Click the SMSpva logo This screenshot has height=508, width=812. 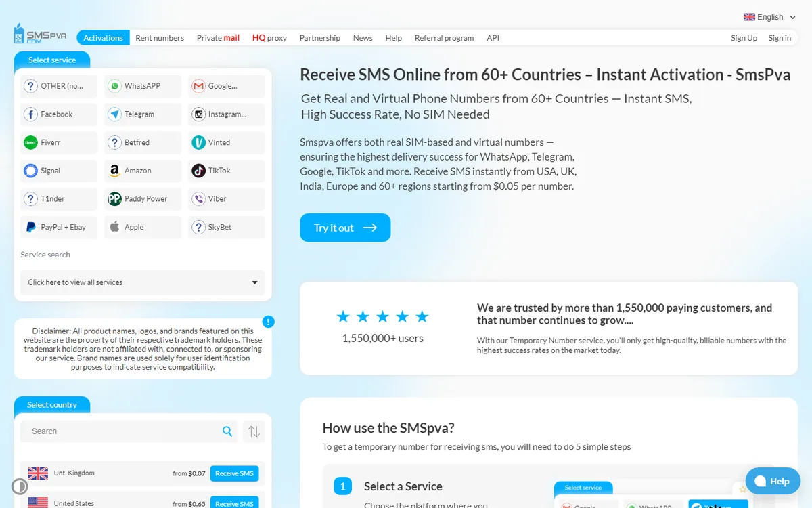coord(40,35)
